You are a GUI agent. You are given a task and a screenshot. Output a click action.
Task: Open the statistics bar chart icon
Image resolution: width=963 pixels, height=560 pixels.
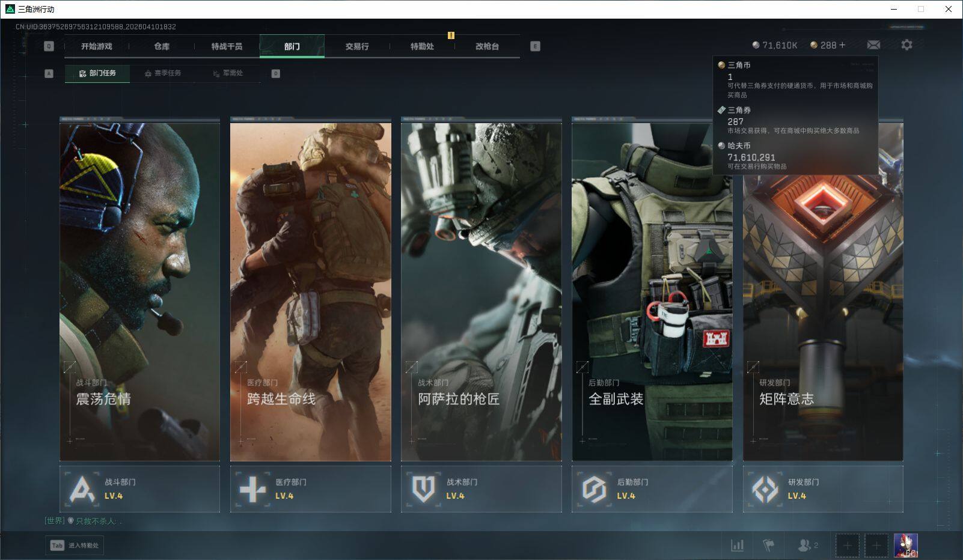[x=737, y=546]
